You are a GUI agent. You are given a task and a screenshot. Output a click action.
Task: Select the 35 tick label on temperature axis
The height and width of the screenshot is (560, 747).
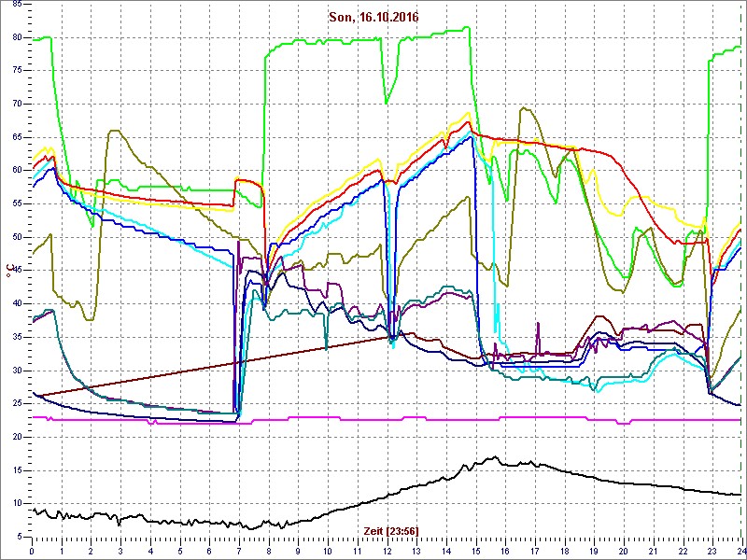click(16, 337)
